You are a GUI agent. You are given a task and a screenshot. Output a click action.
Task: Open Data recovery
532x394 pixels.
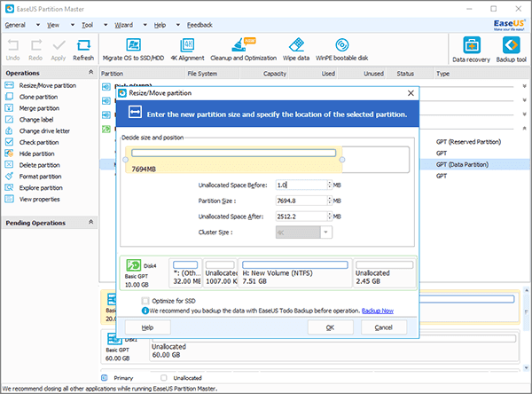(x=472, y=50)
